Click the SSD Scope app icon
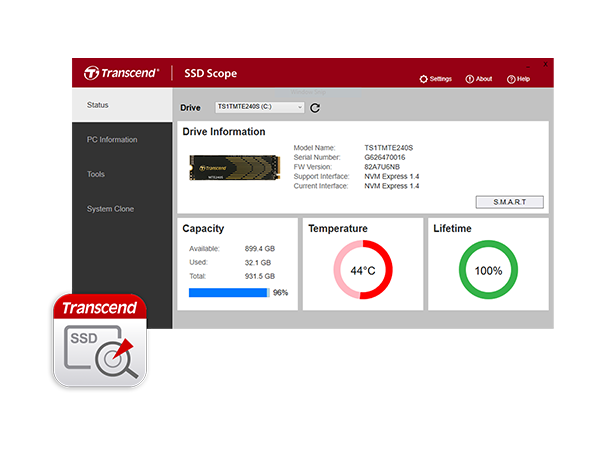Image resolution: width=600 pixels, height=450 pixels. point(100,341)
